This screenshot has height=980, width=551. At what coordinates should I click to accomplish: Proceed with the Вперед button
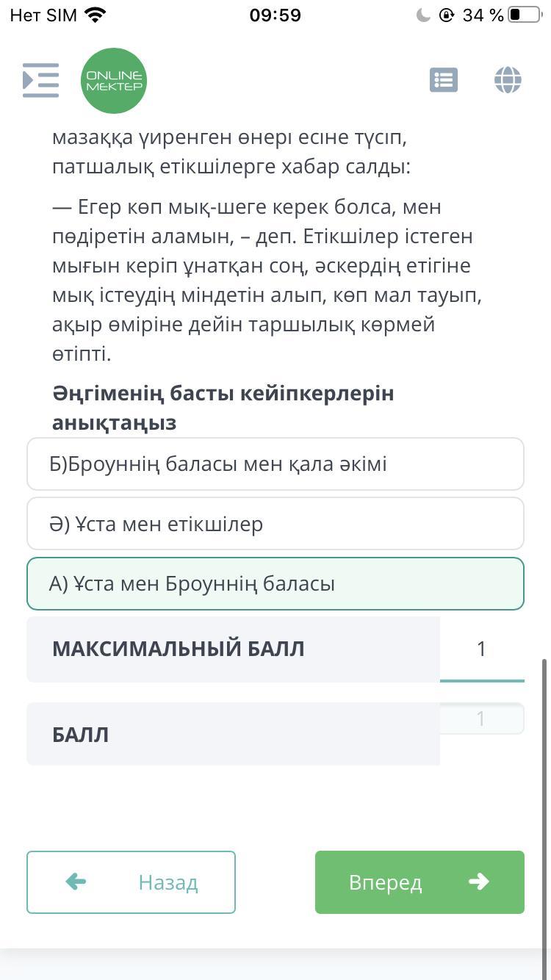[x=419, y=882]
